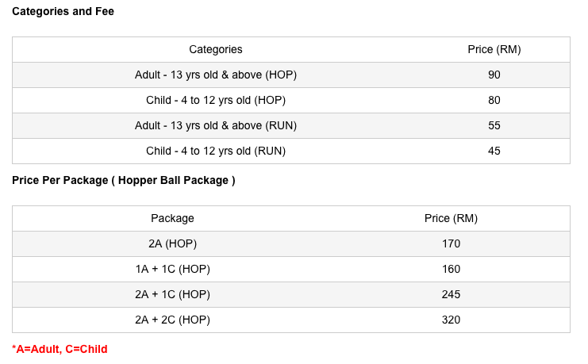Click the price 55 cell
Screen dimensions: 588x364
point(494,125)
